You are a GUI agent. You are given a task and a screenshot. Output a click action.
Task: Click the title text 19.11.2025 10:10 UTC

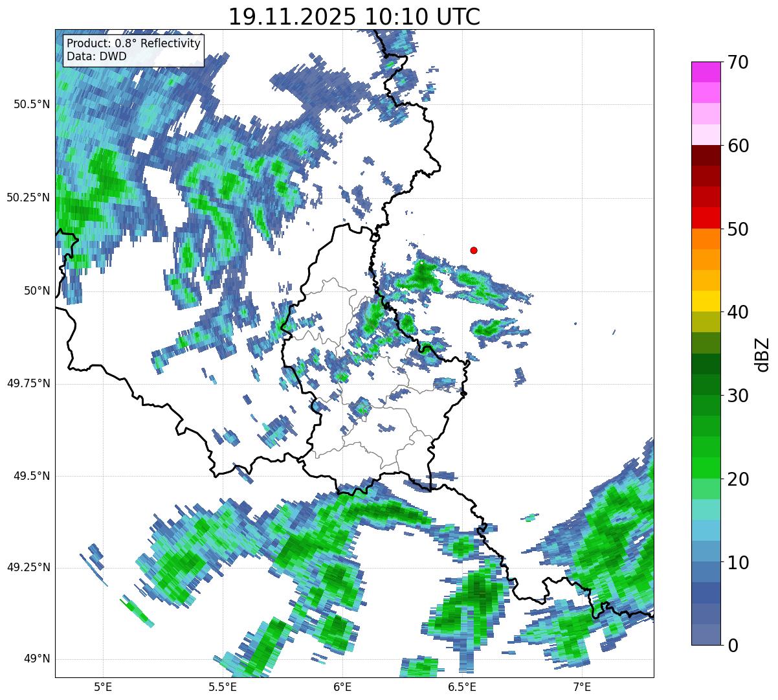click(x=355, y=16)
